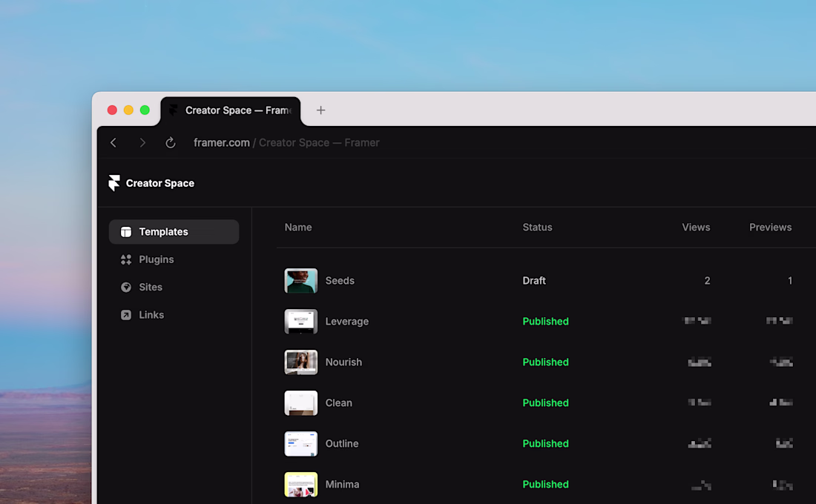Screen dimensions: 816x504
Task: Open the Plugins section in sidebar
Action: click(x=156, y=259)
